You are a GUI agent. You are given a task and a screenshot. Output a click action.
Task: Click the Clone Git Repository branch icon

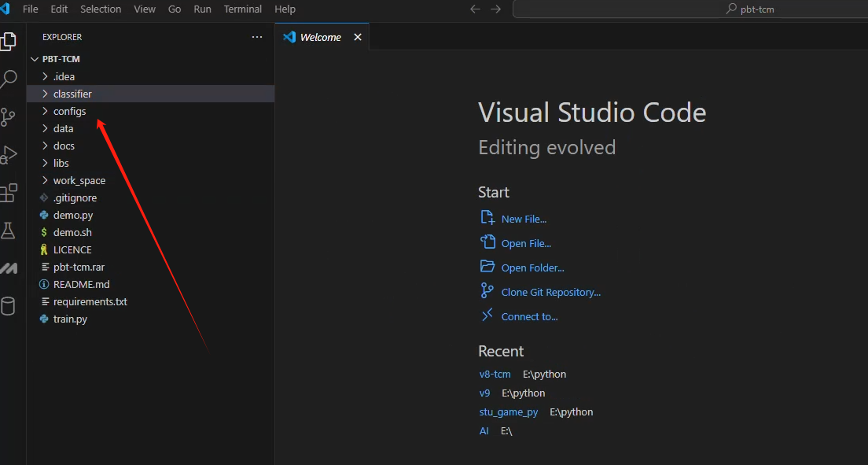click(x=487, y=291)
